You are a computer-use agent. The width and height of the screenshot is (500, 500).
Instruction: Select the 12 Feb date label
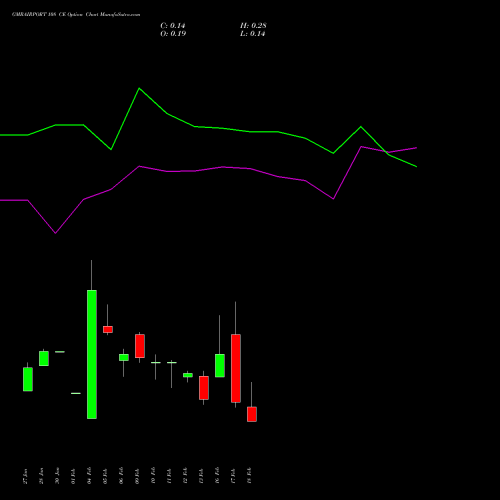click(186, 476)
